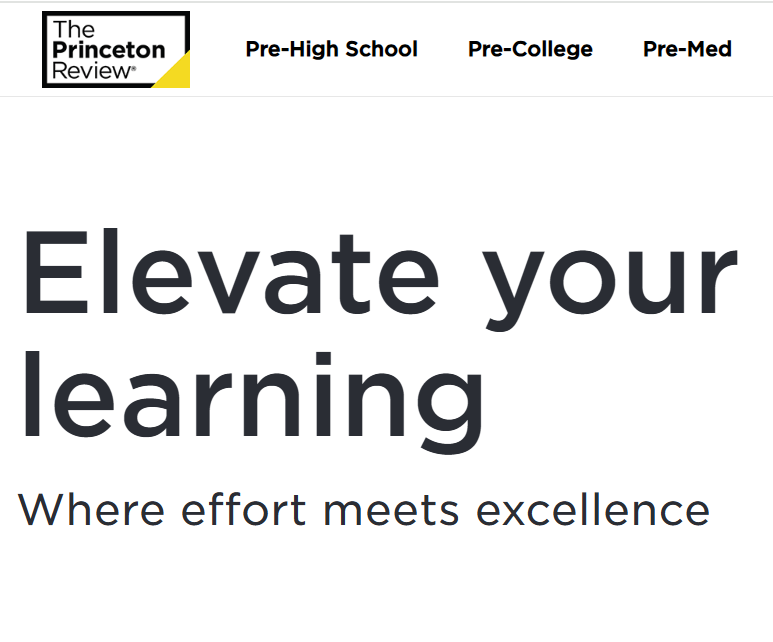The height and width of the screenshot is (642, 773).
Task: Click the word "College" in the navigation
Action: point(555,49)
